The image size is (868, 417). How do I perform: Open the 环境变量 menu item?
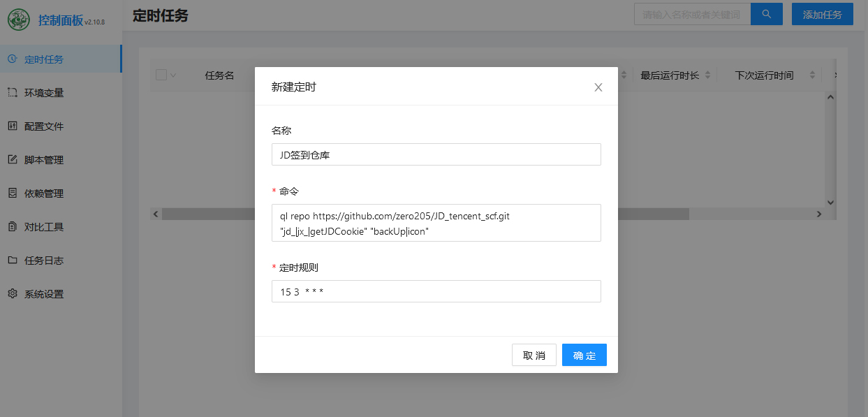(44, 93)
